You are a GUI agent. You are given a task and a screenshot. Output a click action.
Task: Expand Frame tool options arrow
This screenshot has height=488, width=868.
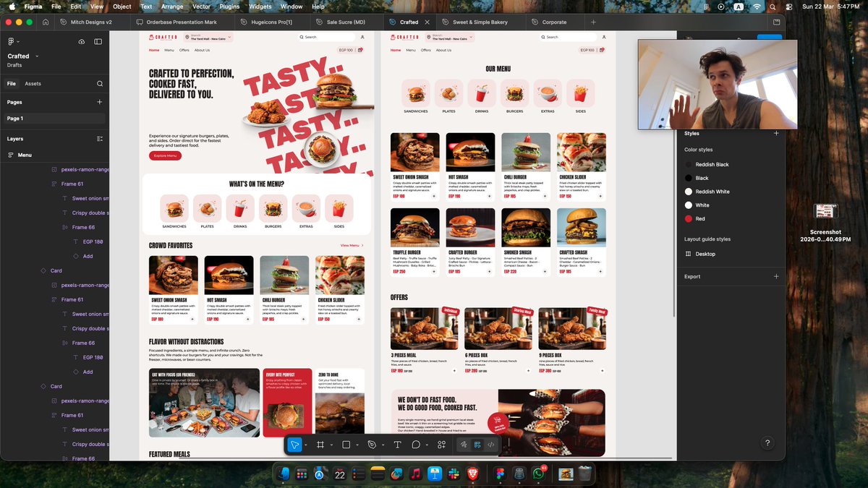331,445
